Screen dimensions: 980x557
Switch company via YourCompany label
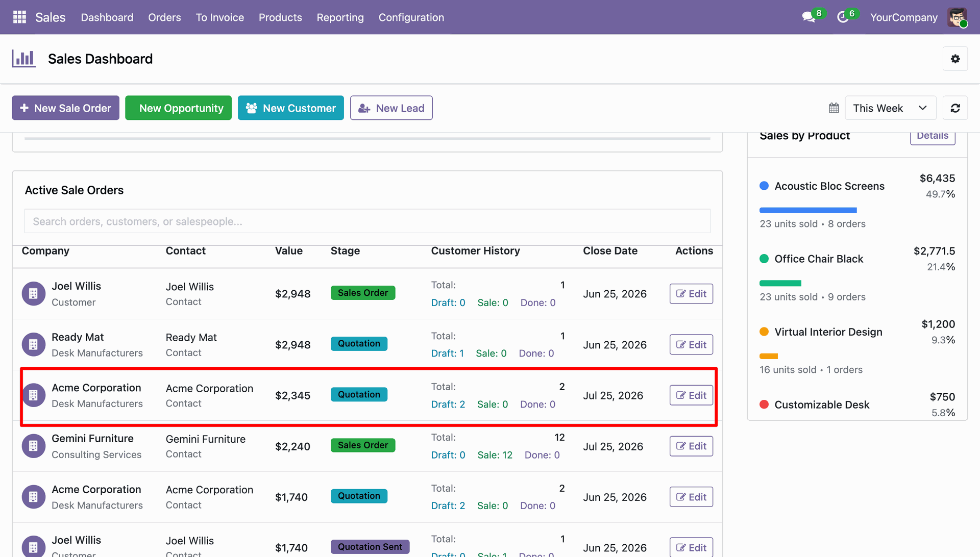903,17
